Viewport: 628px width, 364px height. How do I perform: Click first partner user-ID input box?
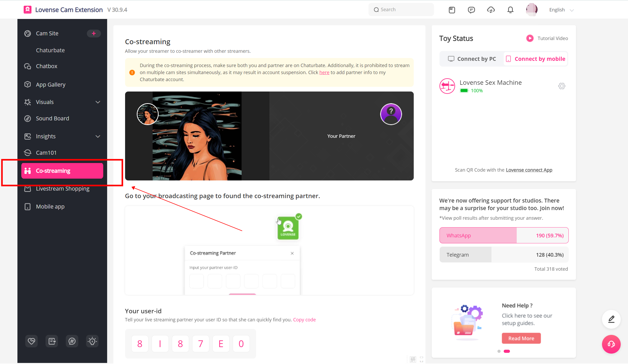click(196, 281)
